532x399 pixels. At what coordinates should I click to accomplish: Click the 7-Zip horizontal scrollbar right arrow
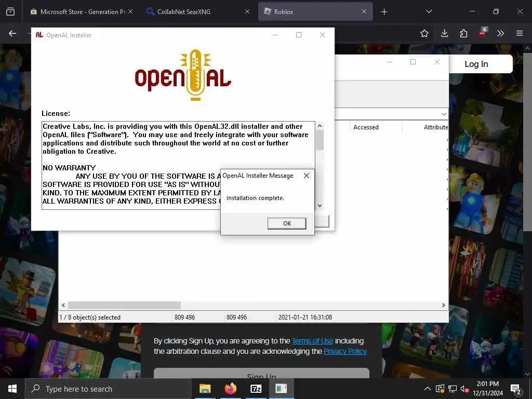[443, 305]
